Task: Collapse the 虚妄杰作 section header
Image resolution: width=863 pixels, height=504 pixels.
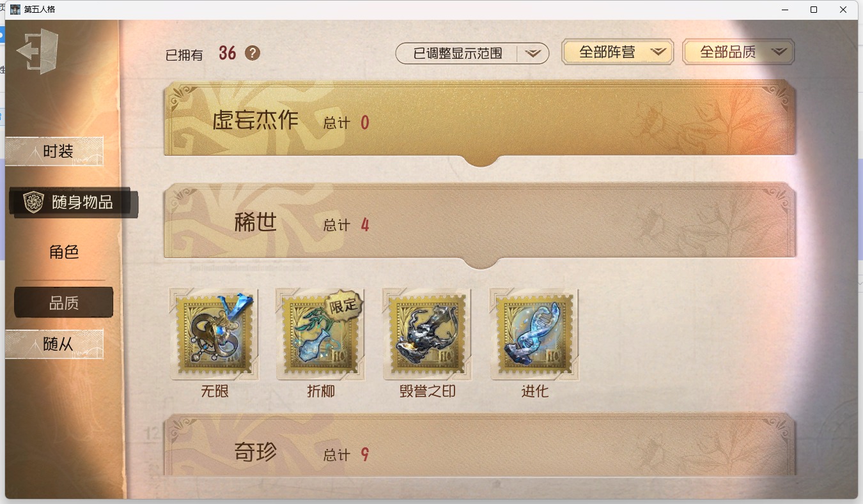Action: (x=479, y=120)
